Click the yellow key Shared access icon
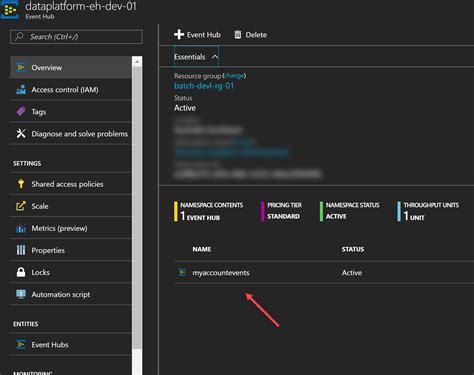 (21, 184)
